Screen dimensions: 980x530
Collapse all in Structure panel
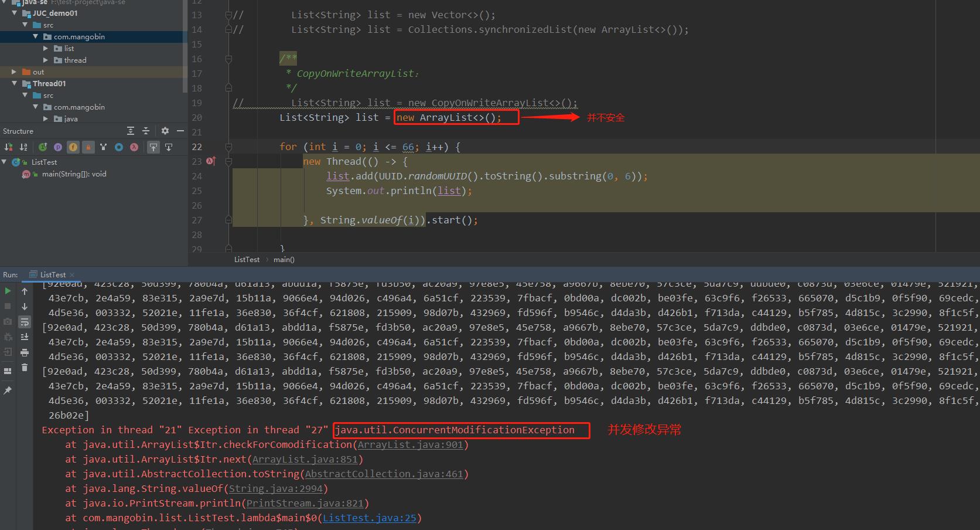coord(146,131)
